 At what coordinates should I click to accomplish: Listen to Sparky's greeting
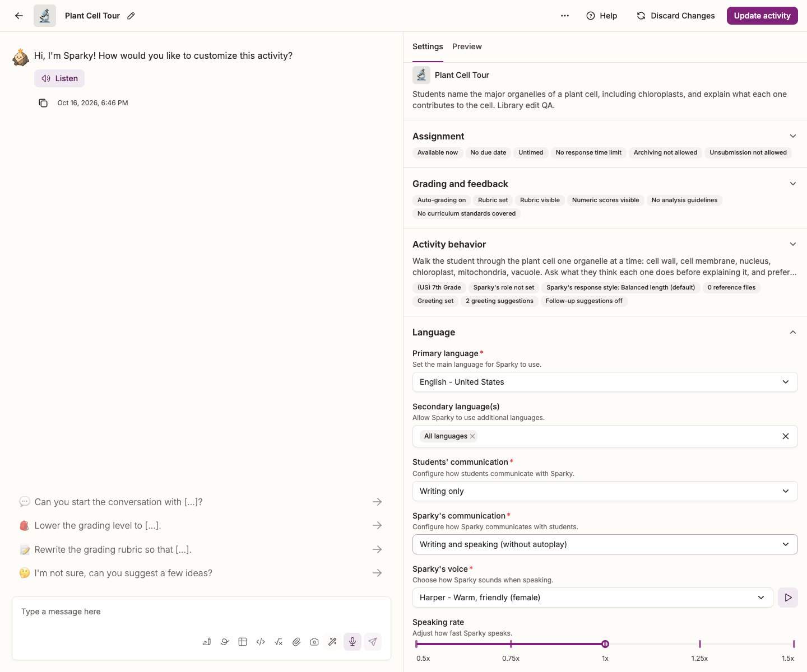pos(59,78)
